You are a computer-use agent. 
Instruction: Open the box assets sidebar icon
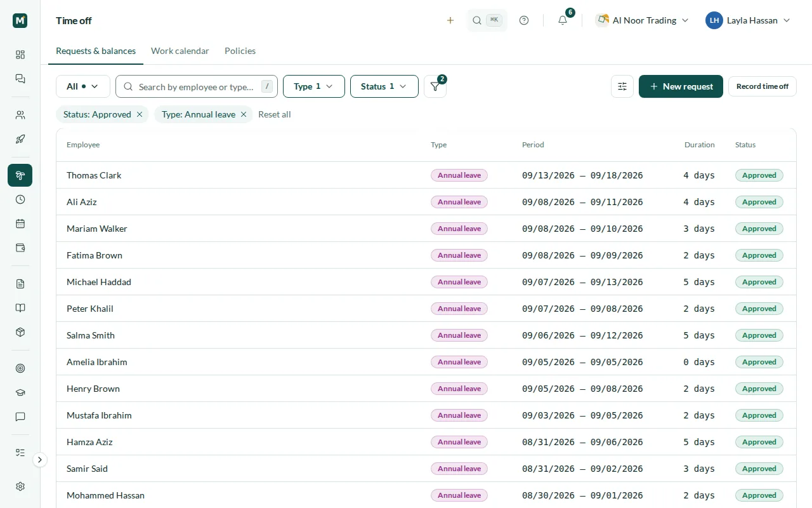[x=20, y=332]
